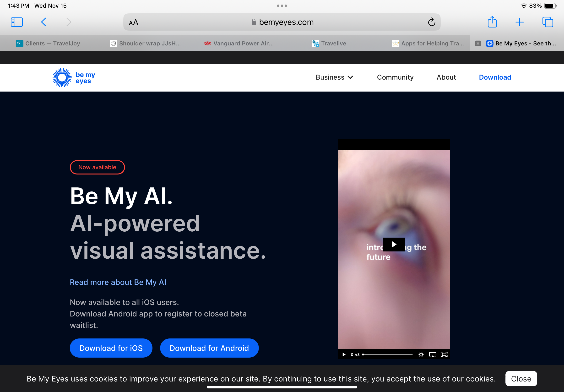The width and height of the screenshot is (564, 392).
Task: Show all tabs overview
Action: pos(548,22)
